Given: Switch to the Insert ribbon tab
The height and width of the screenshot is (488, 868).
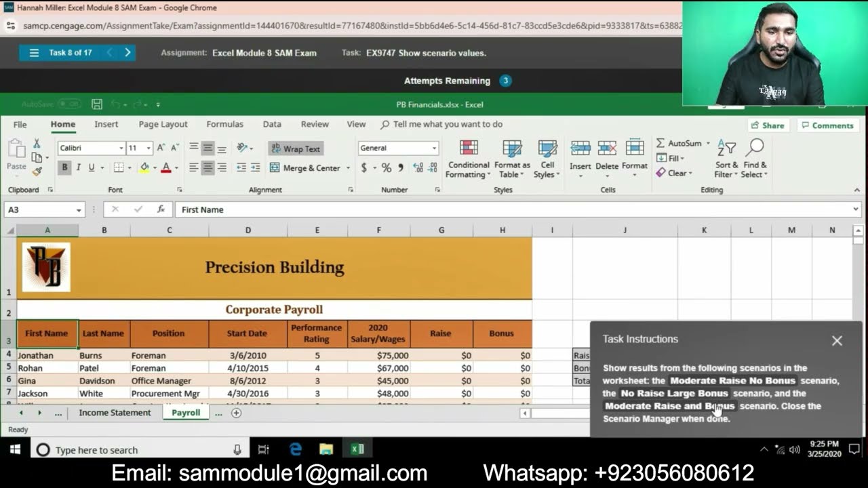Looking at the screenshot, I should click(x=106, y=124).
